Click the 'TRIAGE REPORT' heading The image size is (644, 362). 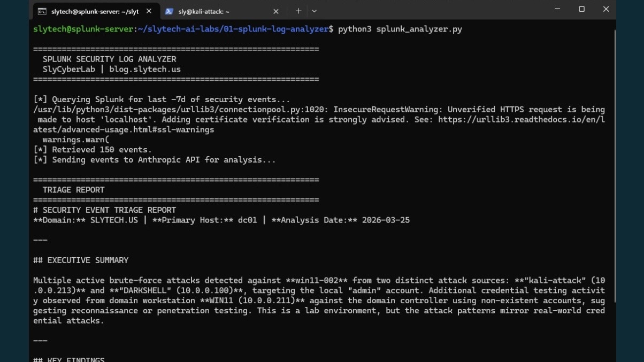(x=73, y=190)
